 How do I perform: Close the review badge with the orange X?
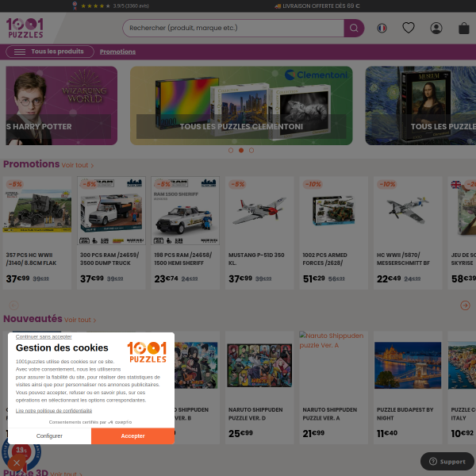click(17, 463)
